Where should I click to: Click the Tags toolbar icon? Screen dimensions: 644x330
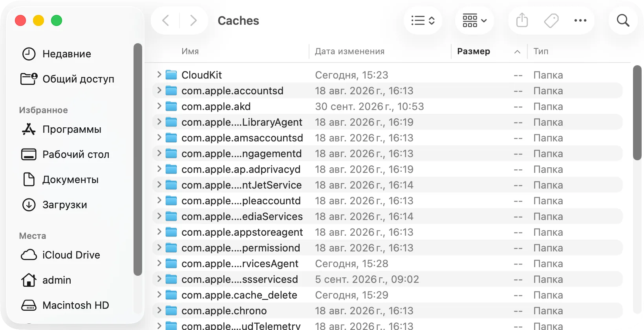click(x=551, y=20)
